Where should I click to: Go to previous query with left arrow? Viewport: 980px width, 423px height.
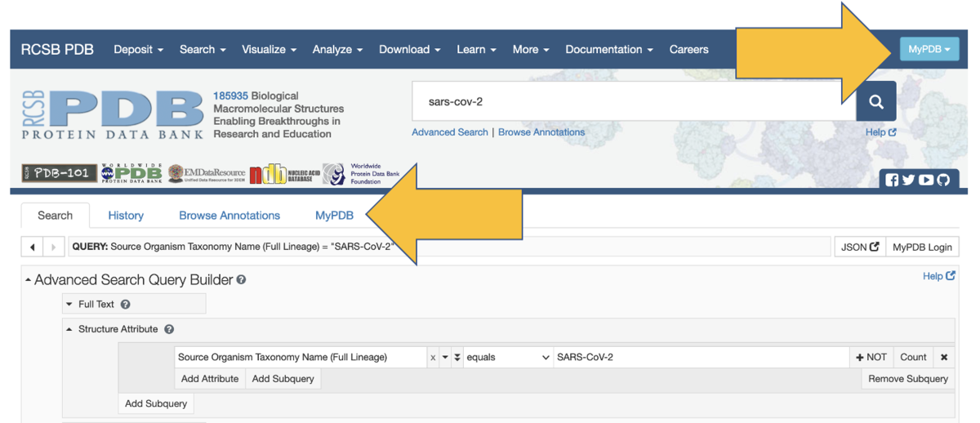pyautogui.click(x=32, y=247)
